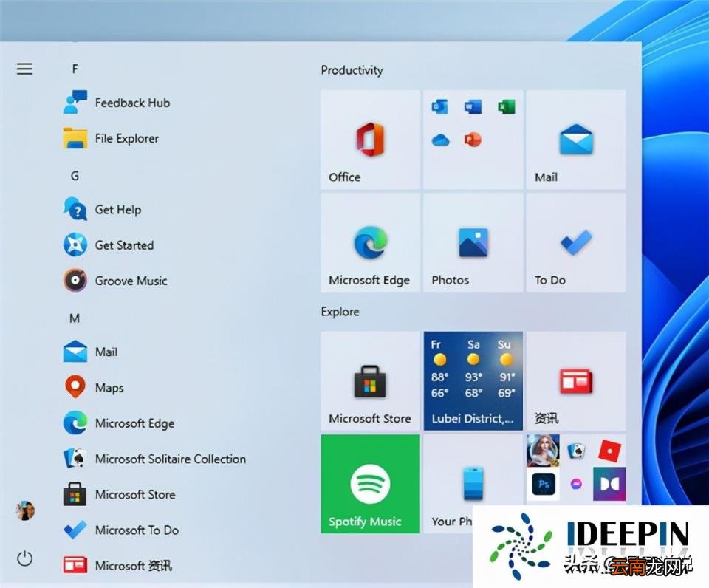Open the power options button
This screenshot has height=588, width=709.
(x=25, y=558)
